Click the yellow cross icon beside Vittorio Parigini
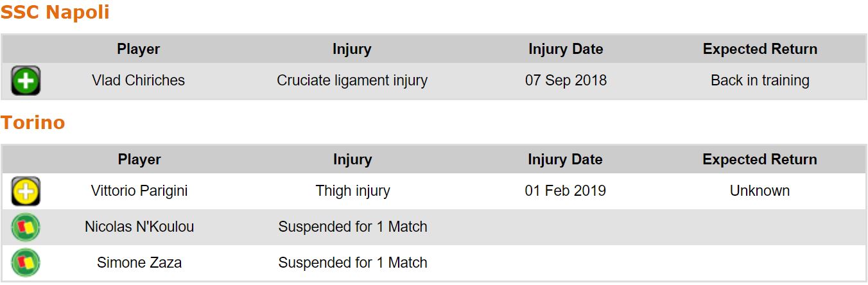 click(x=26, y=191)
